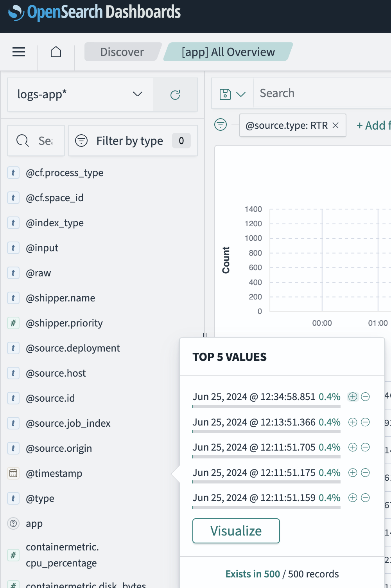
Task: Open the saved query disk menu
Action: (x=233, y=94)
